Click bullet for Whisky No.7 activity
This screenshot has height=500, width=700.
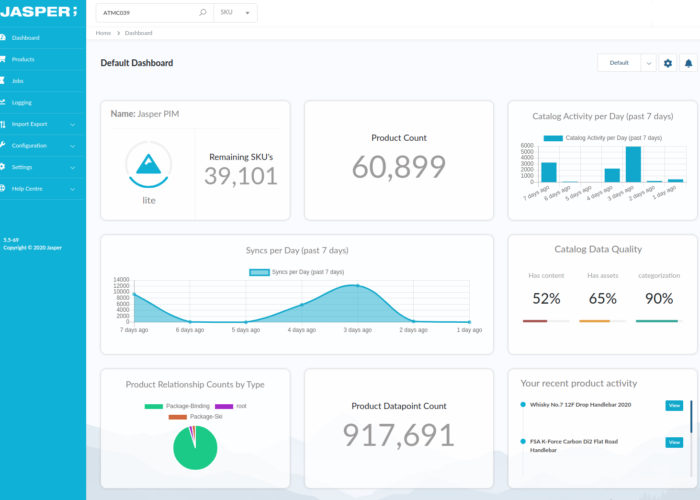(x=523, y=404)
